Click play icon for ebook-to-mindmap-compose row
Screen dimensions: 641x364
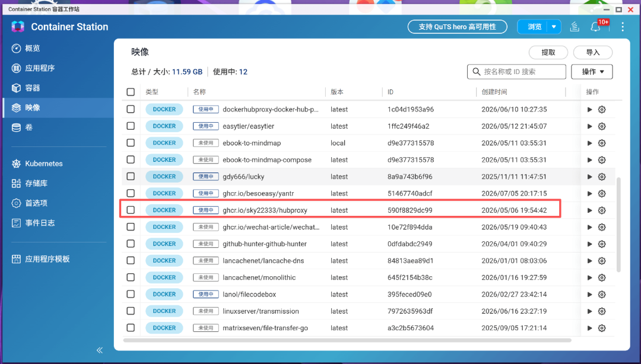click(589, 159)
